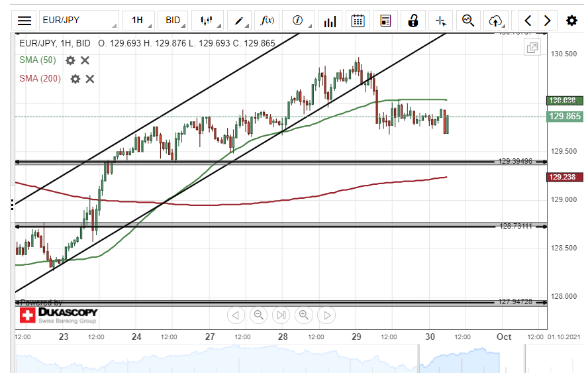
Task: Select the pencil drawing tool
Action: pos(238,21)
